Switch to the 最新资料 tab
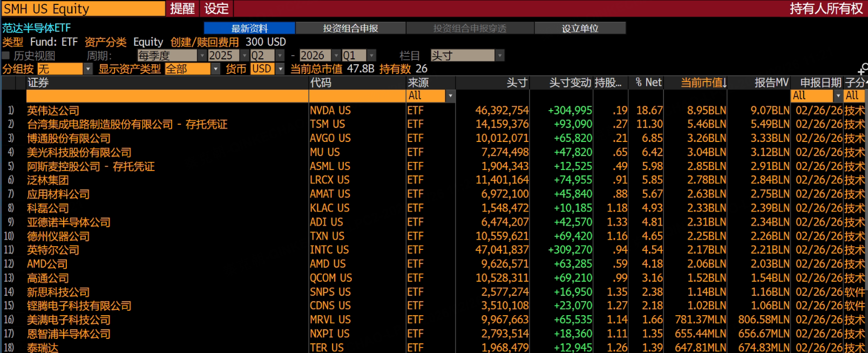Image resolution: width=868 pixels, height=353 pixels. [x=249, y=28]
